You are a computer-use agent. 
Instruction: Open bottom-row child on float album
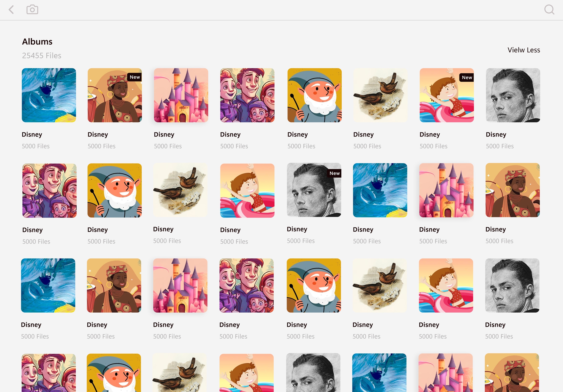246,373
